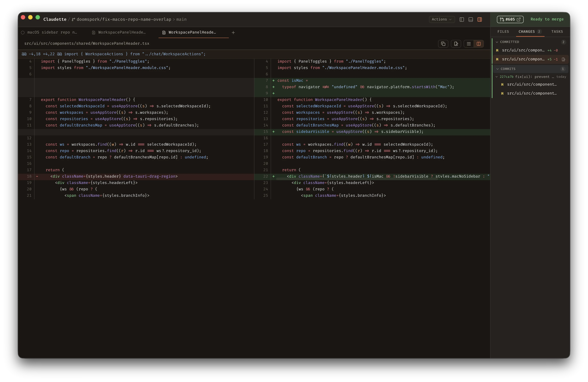Viewport: 588px width, 382px height.
Task: Open file in editor via pencil-document icon
Action: [456, 44]
